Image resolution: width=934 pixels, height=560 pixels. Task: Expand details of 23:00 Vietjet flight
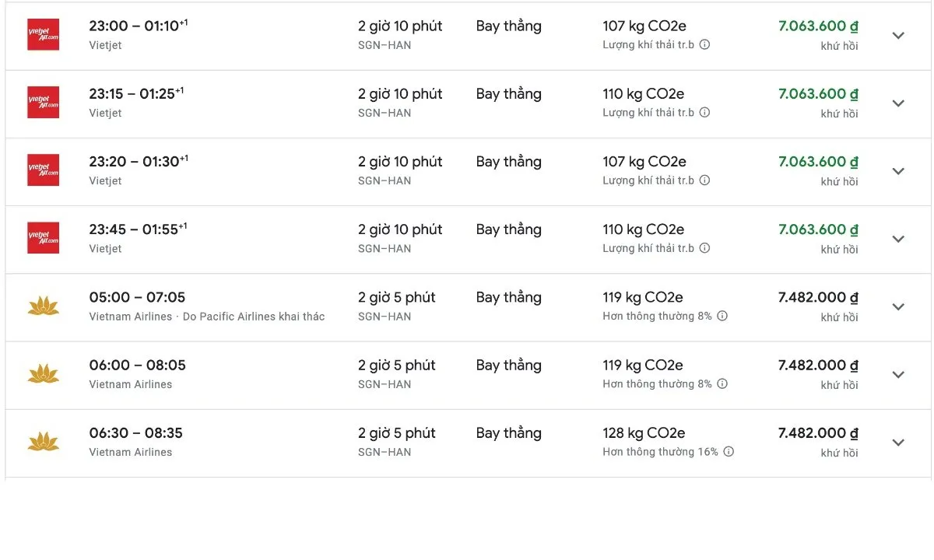point(898,36)
